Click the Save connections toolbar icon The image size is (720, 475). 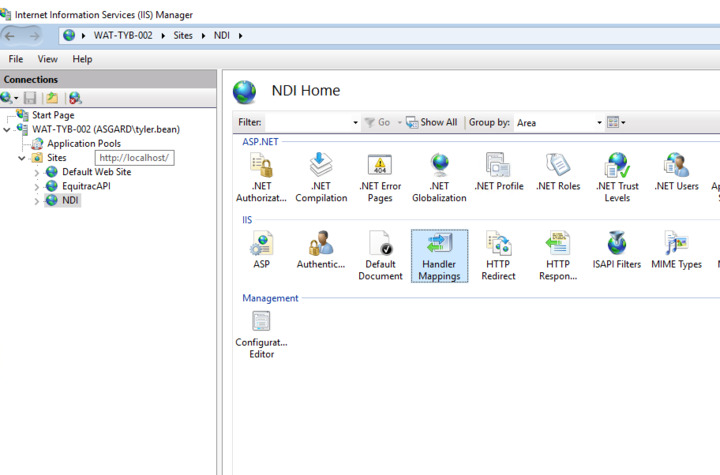click(30, 98)
